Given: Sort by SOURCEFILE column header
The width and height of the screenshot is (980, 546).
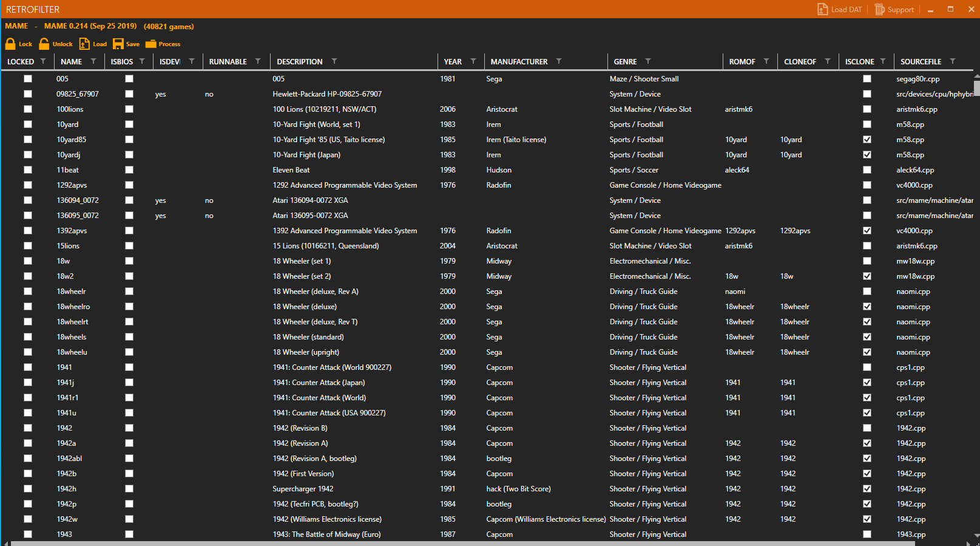Looking at the screenshot, I should pos(921,62).
